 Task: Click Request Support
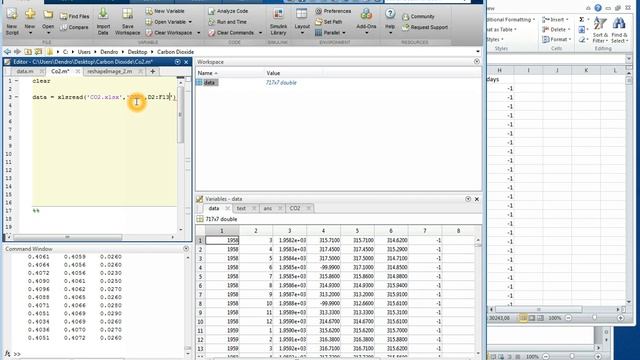425,27
